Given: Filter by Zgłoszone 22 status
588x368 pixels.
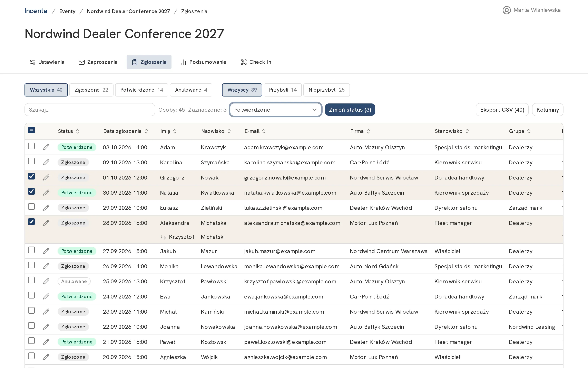Looking at the screenshot, I should click(91, 90).
